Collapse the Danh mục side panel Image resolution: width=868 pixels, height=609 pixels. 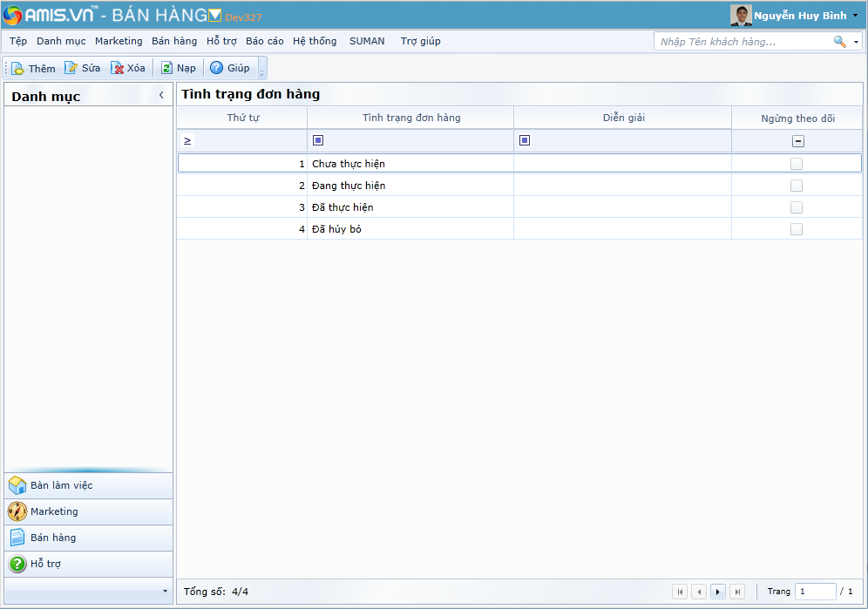pos(161,95)
